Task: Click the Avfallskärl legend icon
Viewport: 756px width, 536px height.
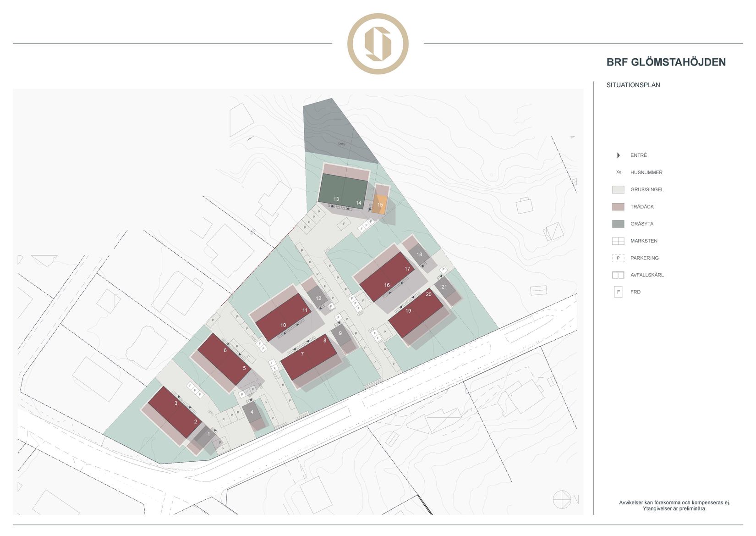Action: pyautogui.click(x=618, y=275)
